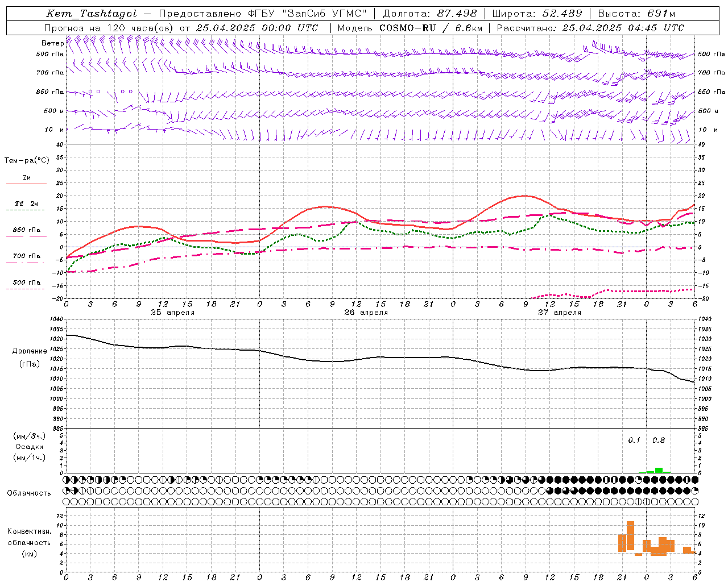
Task: Click the "(мм/3ч.)" precipitation unit label
Action: 29,436
